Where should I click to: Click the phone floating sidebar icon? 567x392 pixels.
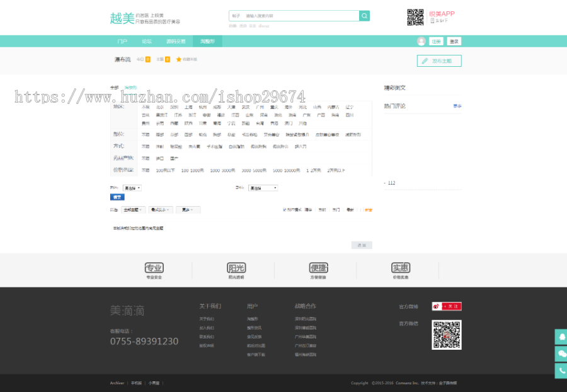coord(560,371)
